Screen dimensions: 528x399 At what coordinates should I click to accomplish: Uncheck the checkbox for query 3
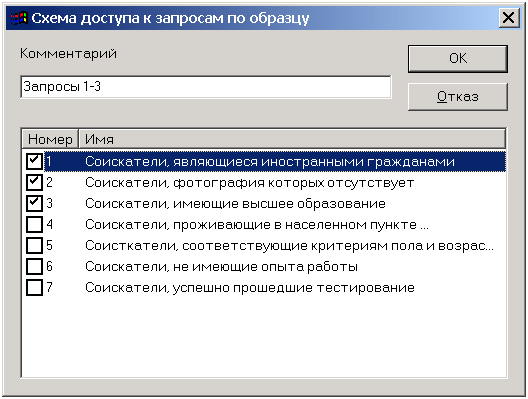(x=34, y=203)
